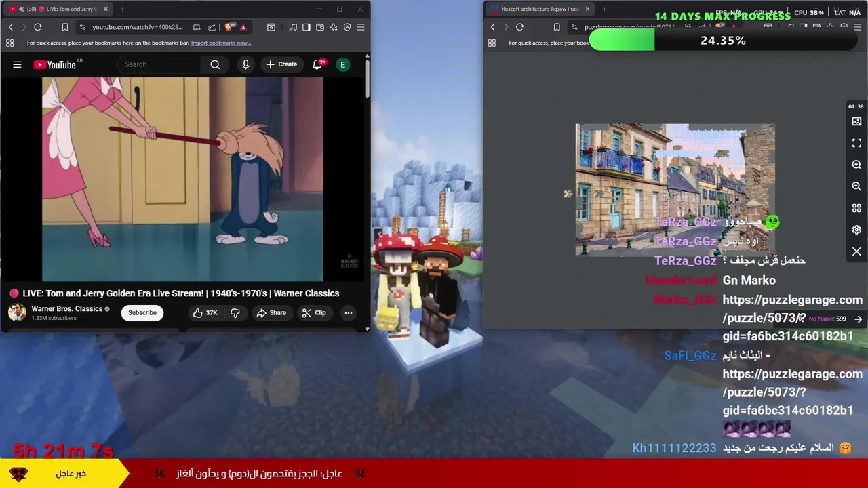Open apps grid on YouTube window bookmarks bar
Viewport: 868px width, 488px height.
click(x=9, y=43)
